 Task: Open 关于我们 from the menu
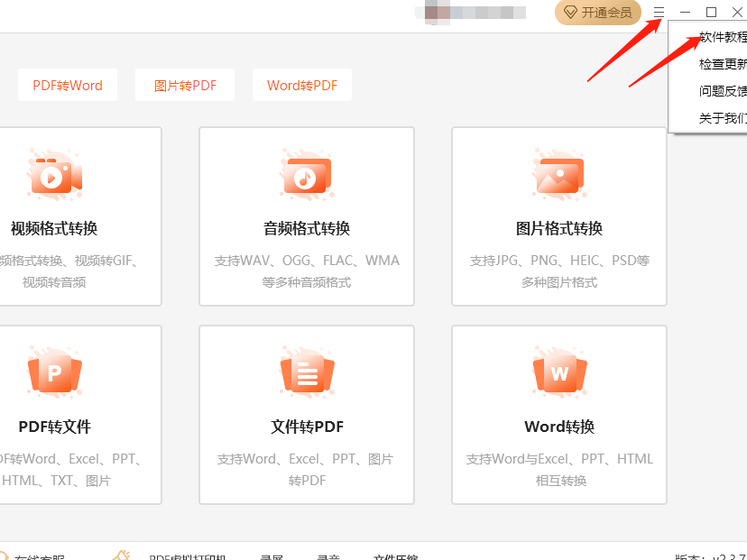[708, 118]
